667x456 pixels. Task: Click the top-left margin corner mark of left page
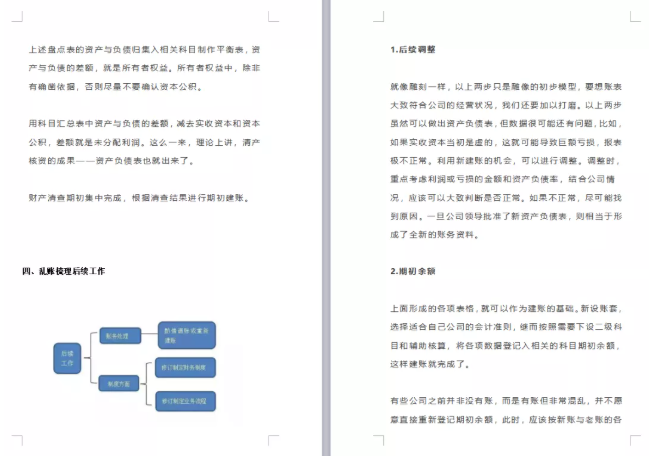pyautogui.click(x=18, y=17)
